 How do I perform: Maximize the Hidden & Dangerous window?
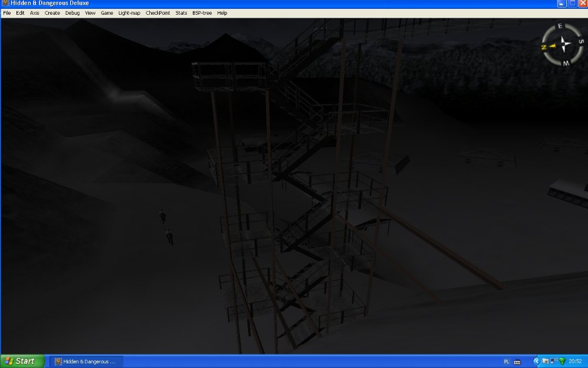(572, 4)
